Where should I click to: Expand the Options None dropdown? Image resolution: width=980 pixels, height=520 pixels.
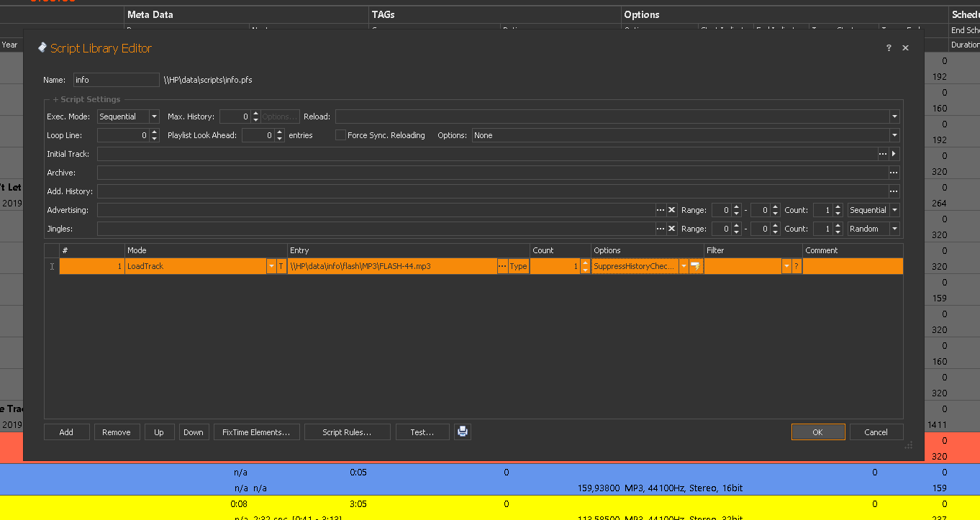click(x=894, y=135)
